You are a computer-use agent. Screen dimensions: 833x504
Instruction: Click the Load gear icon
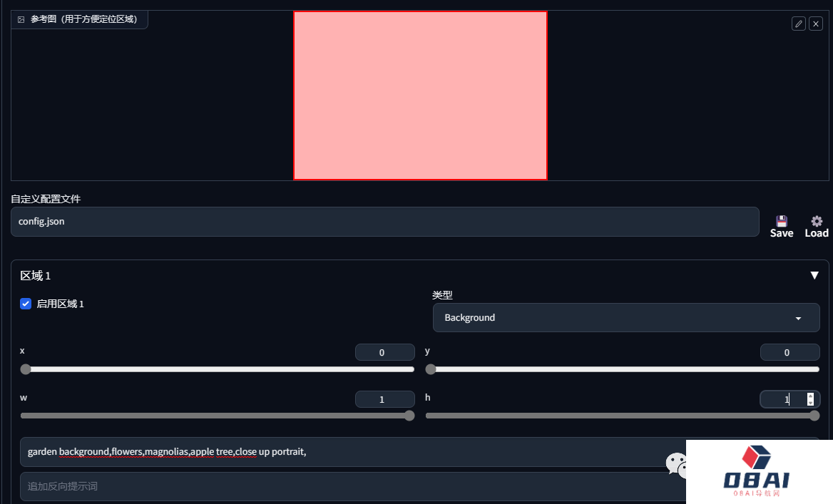click(817, 222)
